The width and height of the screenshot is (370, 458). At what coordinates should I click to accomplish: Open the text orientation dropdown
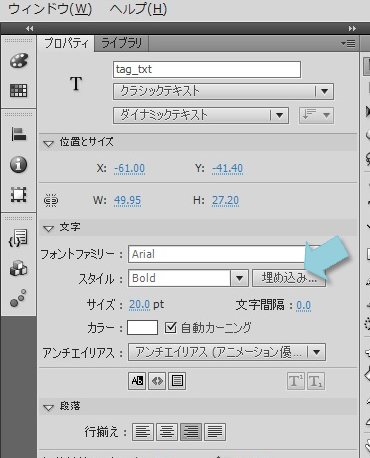click(x=316, y=115)
